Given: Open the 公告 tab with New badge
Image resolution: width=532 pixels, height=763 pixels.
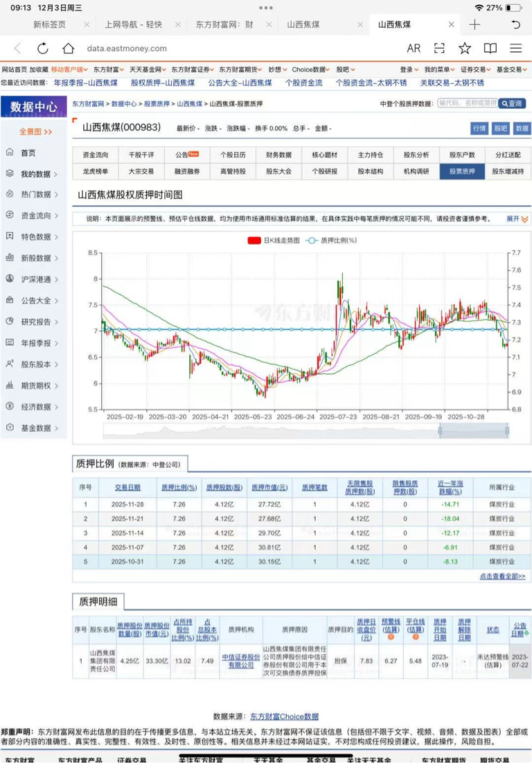Looking at the screenshot, I should [187, 155].
